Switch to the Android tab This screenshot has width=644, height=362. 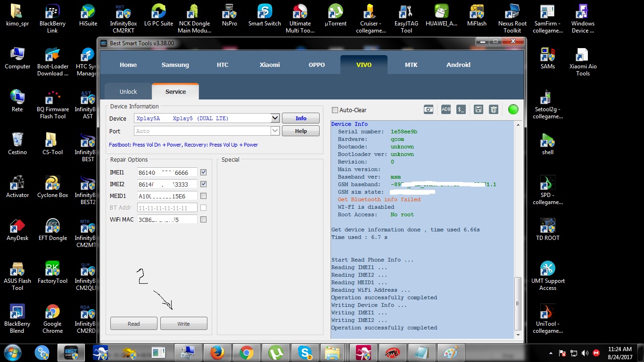coord(458,65)
